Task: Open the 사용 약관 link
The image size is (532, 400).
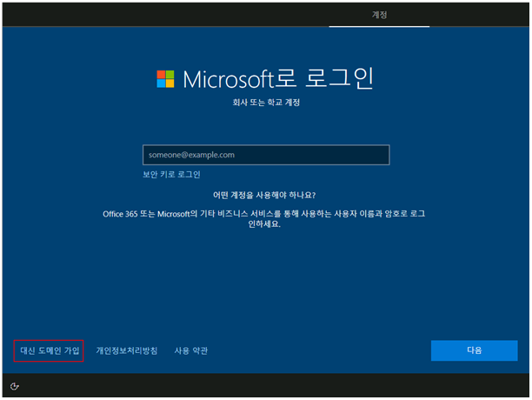Action: (x=191, y=350)
